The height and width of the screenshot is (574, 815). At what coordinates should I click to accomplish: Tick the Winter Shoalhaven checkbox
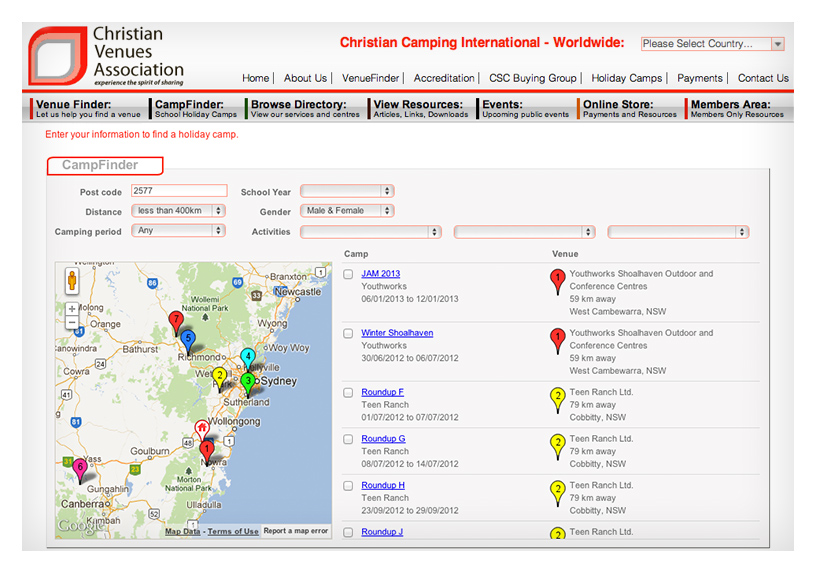pyautogui.click(x=348, y=333)
